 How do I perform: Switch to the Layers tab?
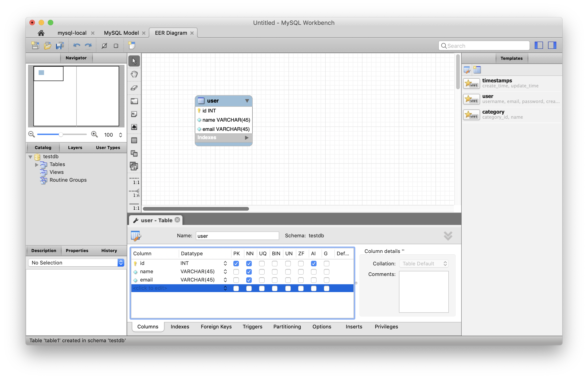(75, 147)
